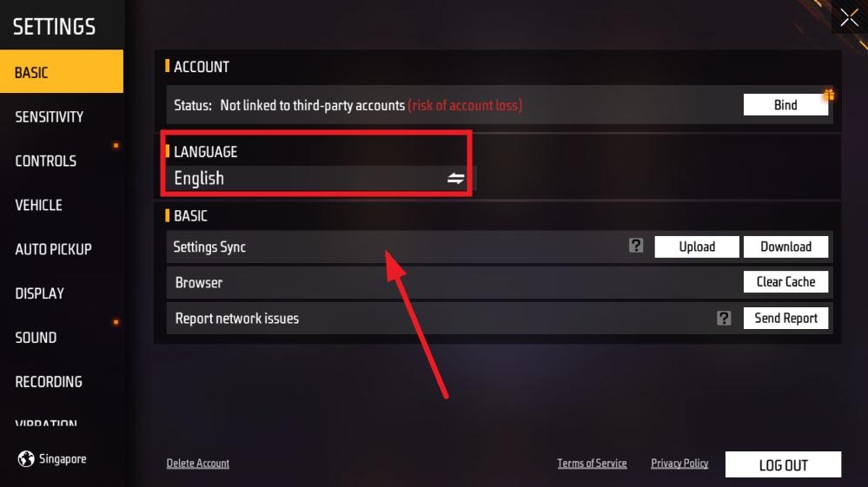This screenshot has width=868, height=487.
Task: Close the settings with the X icon
Action: click(x=849, y=17)
